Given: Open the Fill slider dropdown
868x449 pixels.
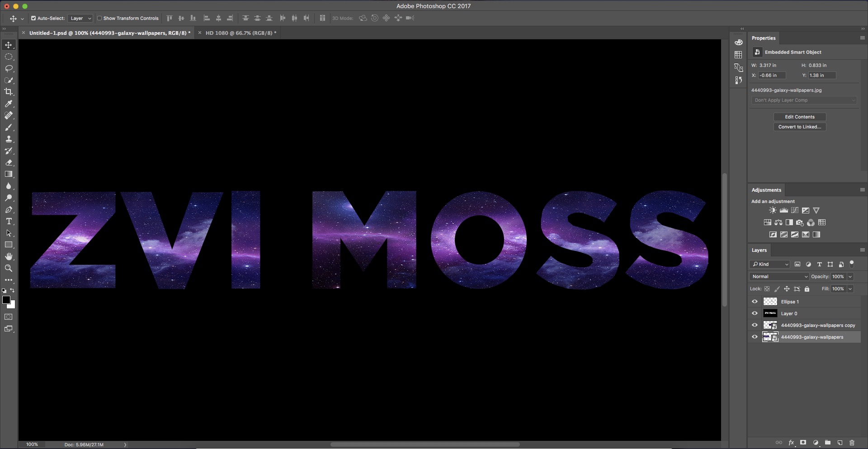Looking at the screenshot, I should coord(850,289).
